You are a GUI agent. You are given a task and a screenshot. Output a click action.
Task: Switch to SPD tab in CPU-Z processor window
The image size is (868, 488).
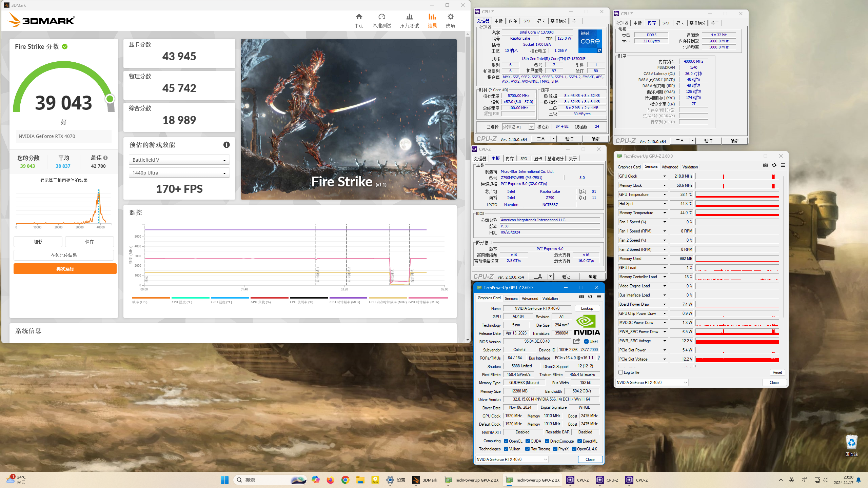(527, 21)
